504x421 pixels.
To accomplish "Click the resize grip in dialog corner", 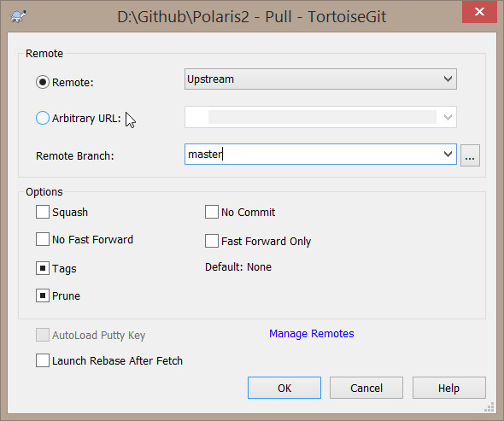I will (x=489, y=406).
